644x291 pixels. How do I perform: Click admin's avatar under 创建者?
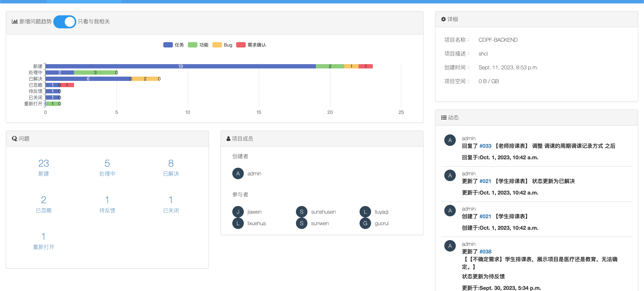coord(238,174)
